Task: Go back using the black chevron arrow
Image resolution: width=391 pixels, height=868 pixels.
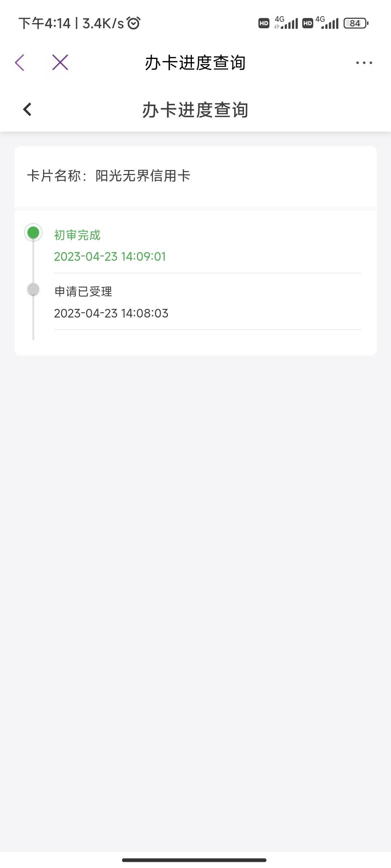Action: [28, 109]
